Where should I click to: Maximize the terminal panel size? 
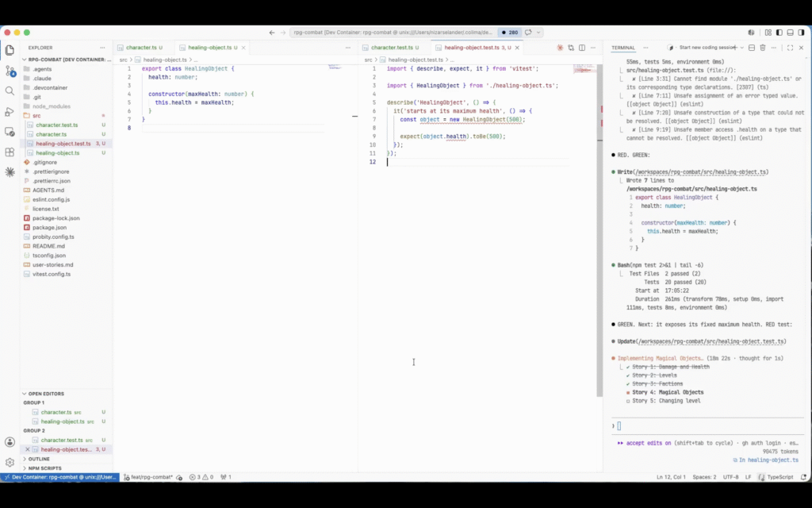click(791, 48)
